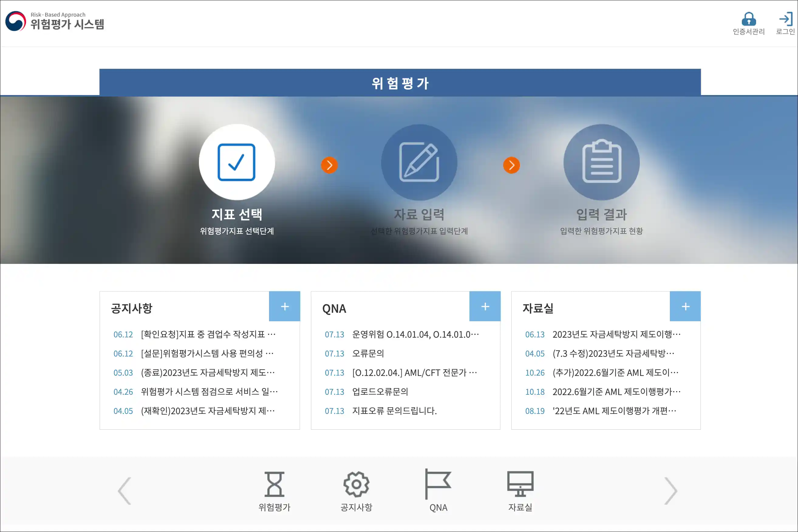Viewport: 798px width, 532px height.
Task: Click the 자료실 panel heading
Action: point(538,308)
